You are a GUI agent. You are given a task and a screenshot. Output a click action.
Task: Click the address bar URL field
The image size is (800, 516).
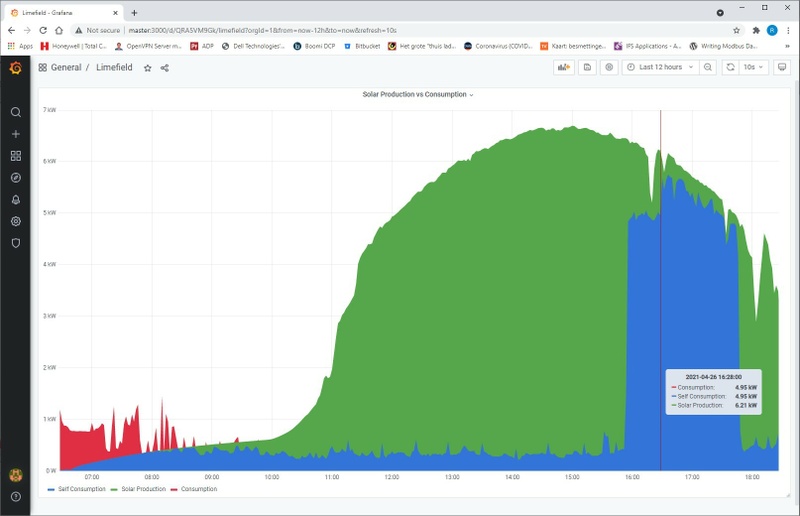[408, 31]
